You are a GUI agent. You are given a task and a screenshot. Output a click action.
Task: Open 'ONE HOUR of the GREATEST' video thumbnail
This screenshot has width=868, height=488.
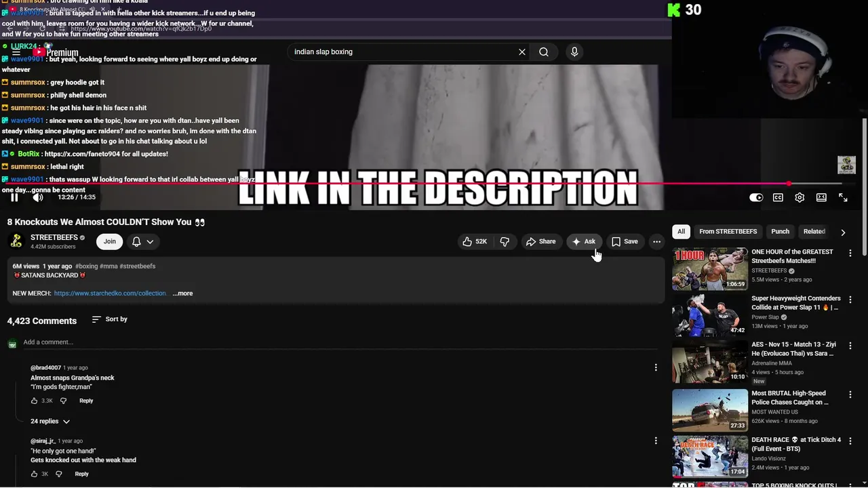point(710,269)
